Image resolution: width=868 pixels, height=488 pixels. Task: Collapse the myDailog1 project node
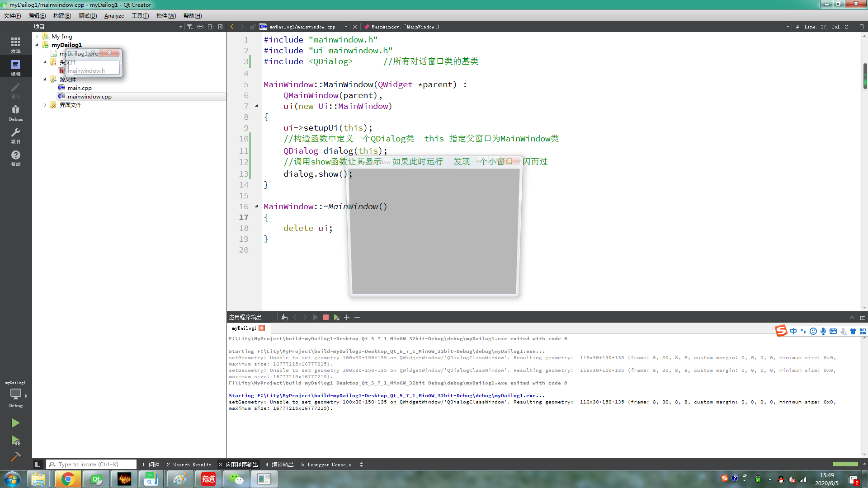(37, 45)
